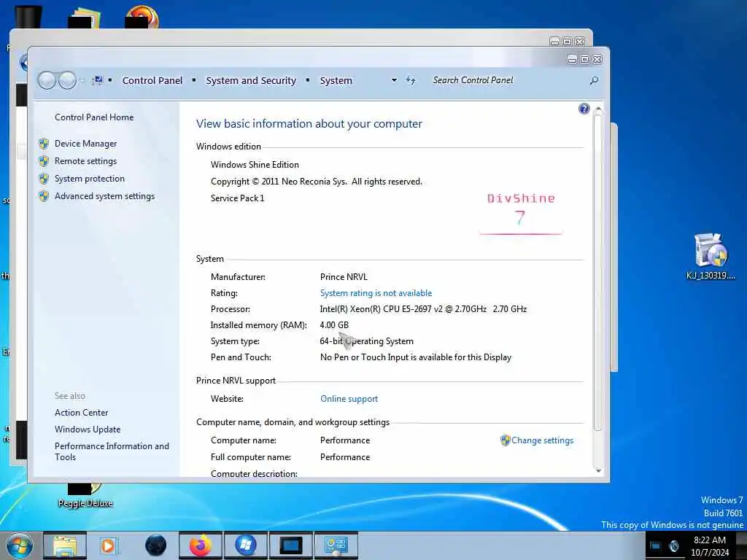This screenshot has height=560, width=747.
Task: Click the 4.00 GB memory value
Action: pos(334,325)
